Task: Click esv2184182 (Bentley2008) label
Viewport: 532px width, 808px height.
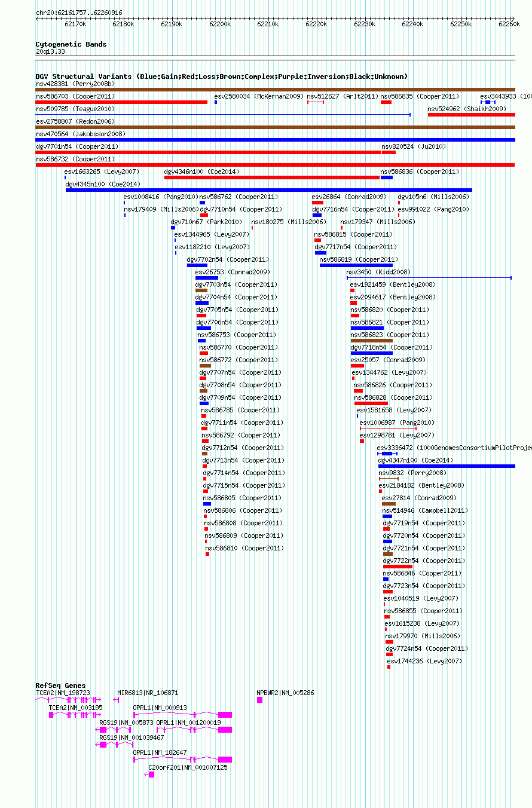Action: coord(421,485)
